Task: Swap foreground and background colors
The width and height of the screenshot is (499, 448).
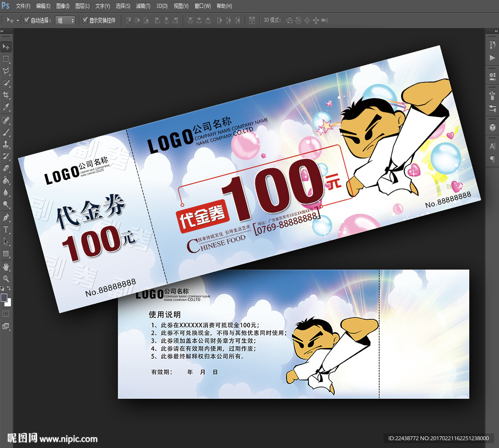Action: [x=9, y=288]
